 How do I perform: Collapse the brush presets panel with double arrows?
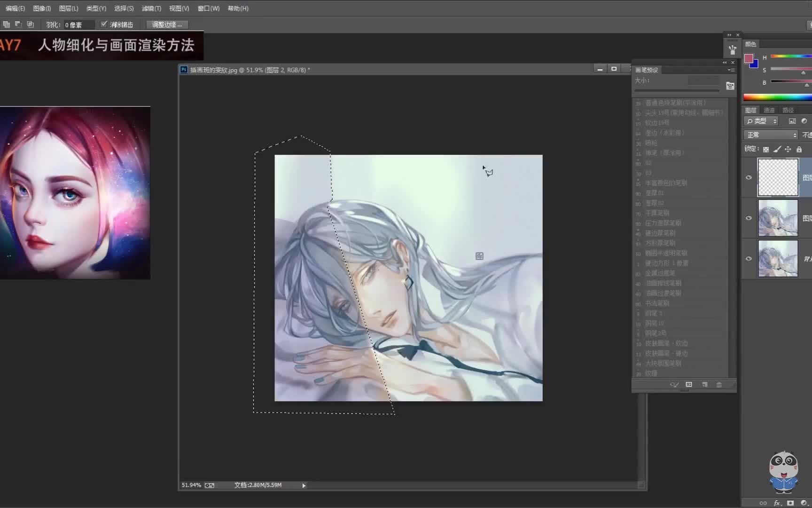(725, 62)
